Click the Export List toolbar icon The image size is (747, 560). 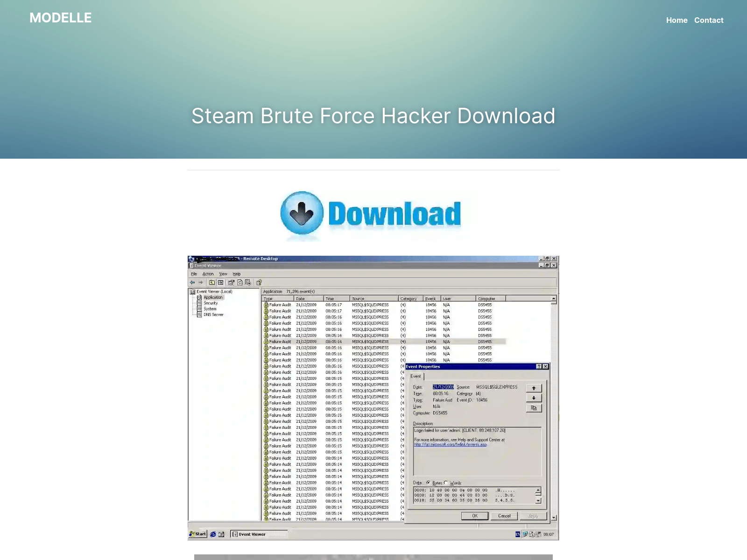[x=248, y=282]
